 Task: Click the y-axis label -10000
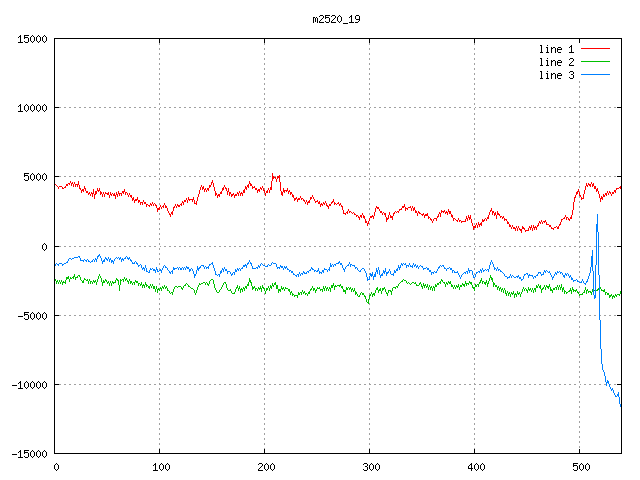click(x=29, y=385)
